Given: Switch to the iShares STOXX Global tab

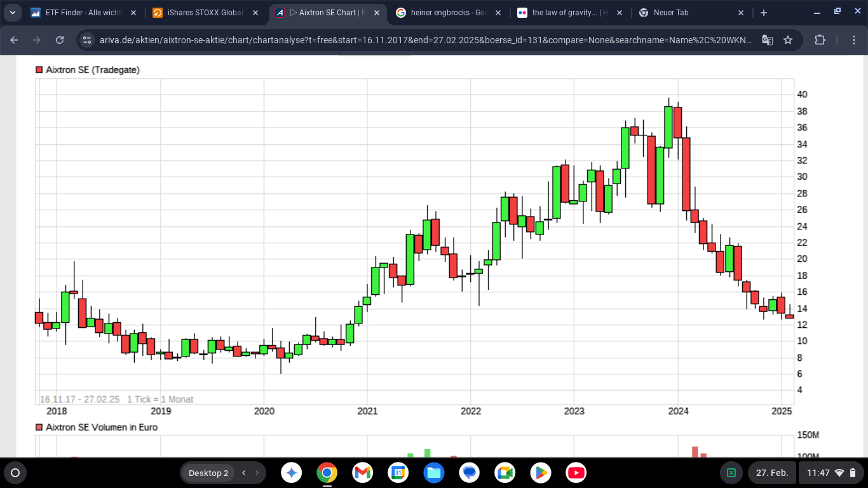Looking at the screenshot, I should (x=205, y=13).
